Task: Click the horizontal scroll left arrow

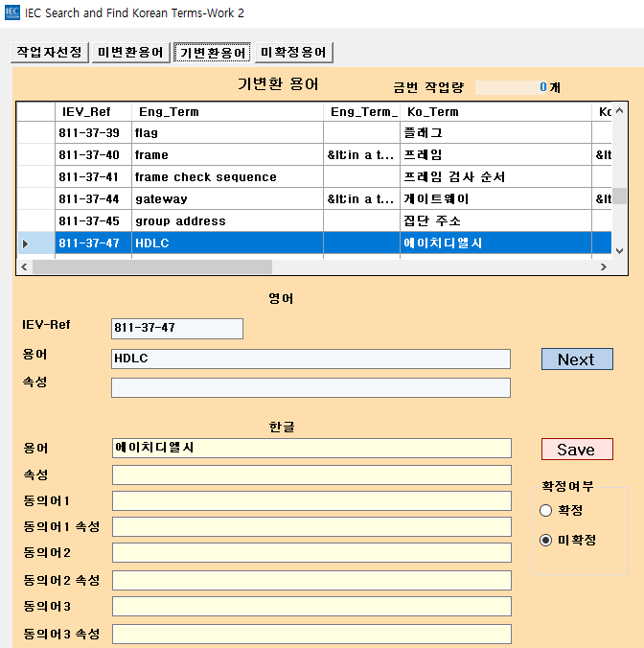Action: [24, 267]
